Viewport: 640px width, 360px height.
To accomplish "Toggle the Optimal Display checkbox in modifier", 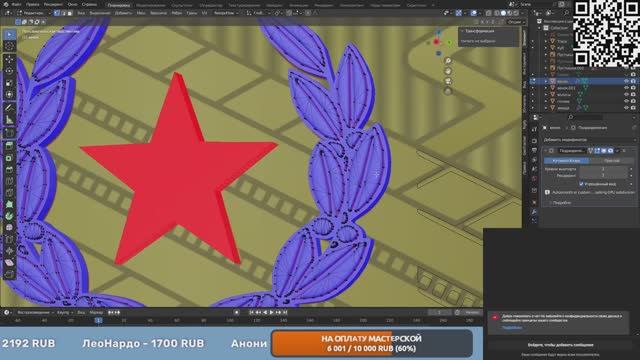I will (582, 184).
